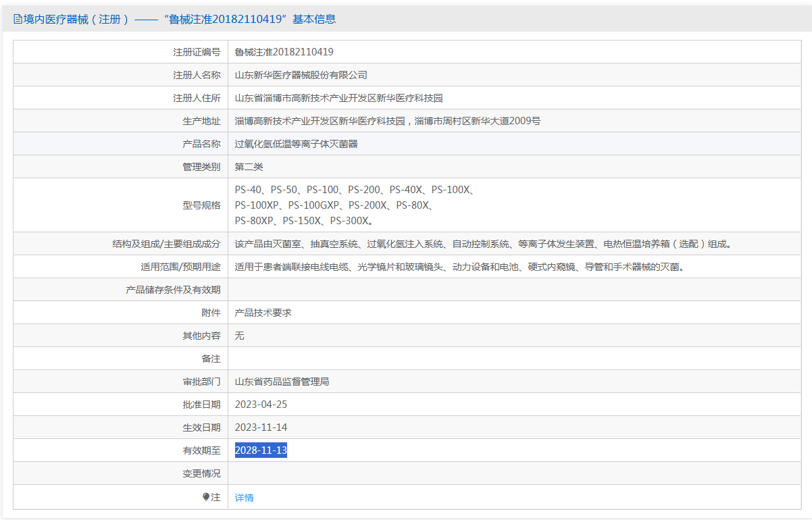Viewport: 812px width, 520px height.
Task: Click the 其他内容 label
Action: pyautogui.click(x=201, y=336)
